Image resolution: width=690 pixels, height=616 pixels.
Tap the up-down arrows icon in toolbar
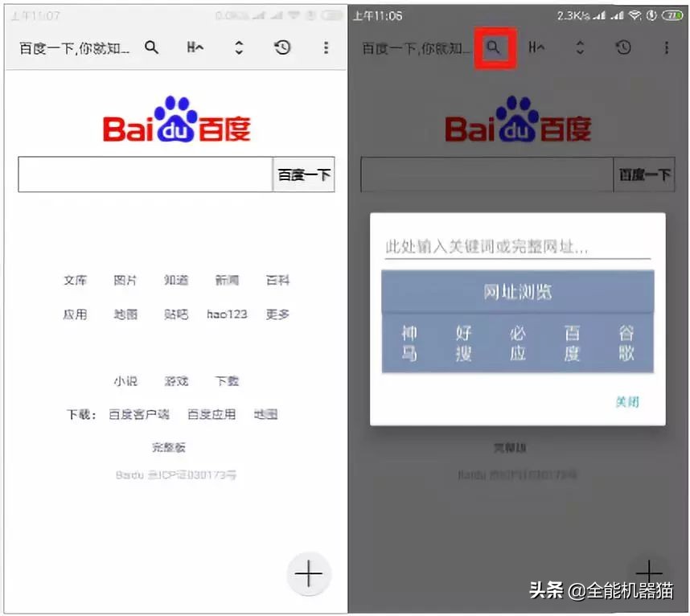click(x=238, y=48)
